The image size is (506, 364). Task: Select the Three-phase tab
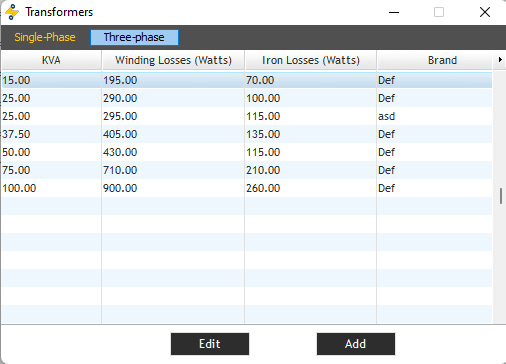[134, 37]
